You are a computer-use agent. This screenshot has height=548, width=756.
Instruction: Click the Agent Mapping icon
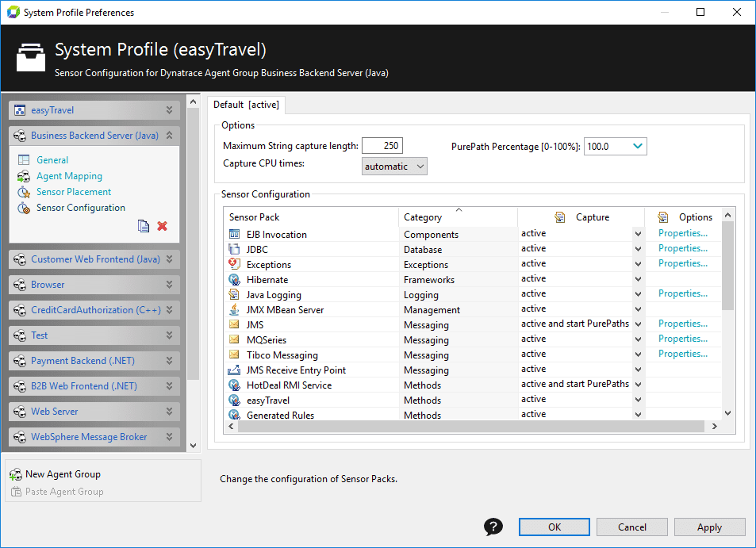(x=24, y=176)
